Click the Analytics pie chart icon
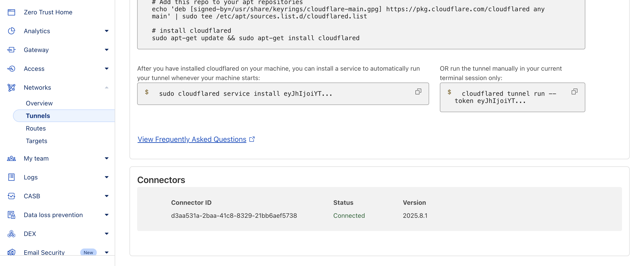The height and width of the screenshot is (266, 644). (11, 31)
